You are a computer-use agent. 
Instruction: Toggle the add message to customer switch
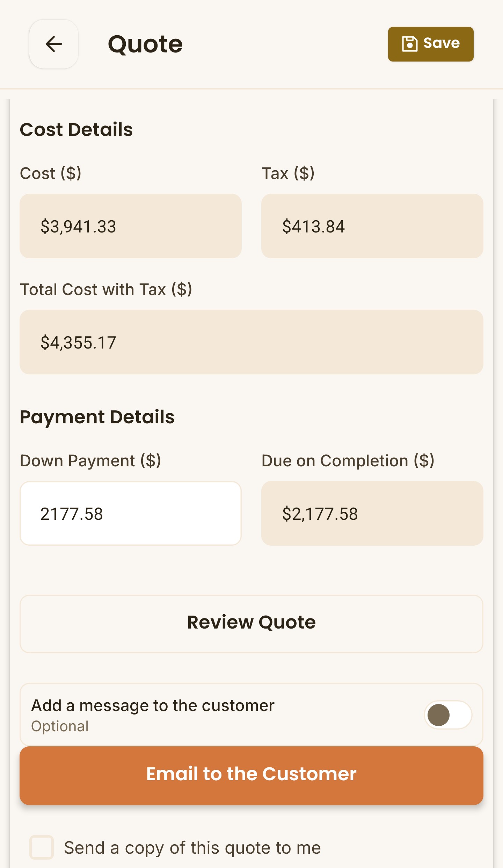click(x=448, y=715)
